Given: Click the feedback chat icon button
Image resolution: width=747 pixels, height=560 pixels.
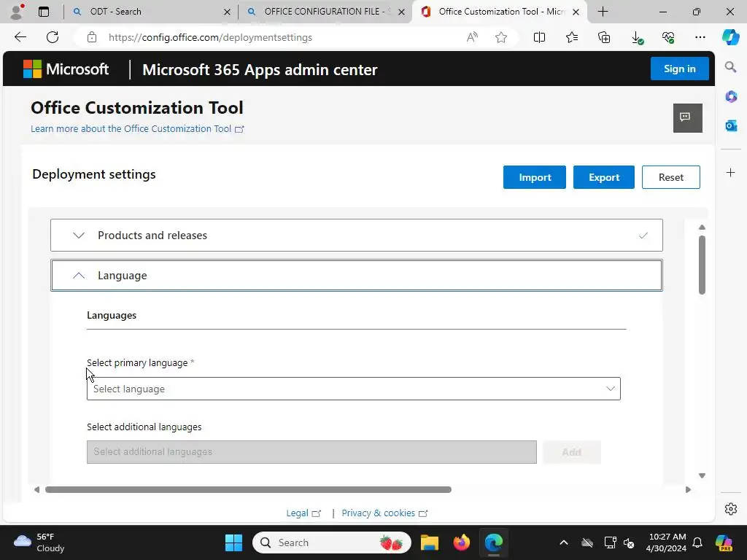Looking at the screenshot, I should pos(687,117).
